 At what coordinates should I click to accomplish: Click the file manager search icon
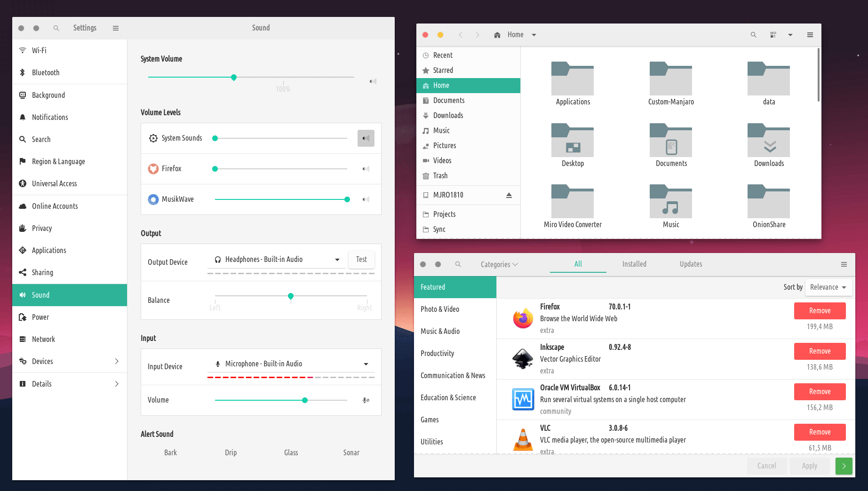pos(753,35)
